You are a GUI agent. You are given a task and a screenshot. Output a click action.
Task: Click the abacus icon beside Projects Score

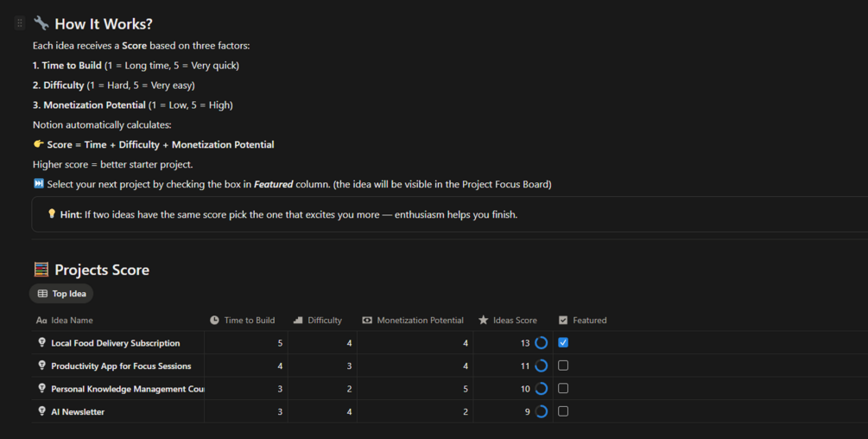[41, 270]
